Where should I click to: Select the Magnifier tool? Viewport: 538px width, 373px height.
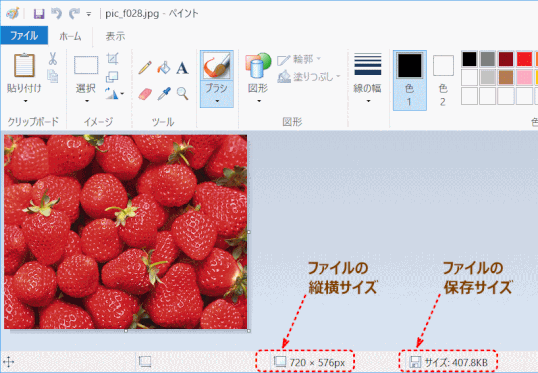[183, 93]
